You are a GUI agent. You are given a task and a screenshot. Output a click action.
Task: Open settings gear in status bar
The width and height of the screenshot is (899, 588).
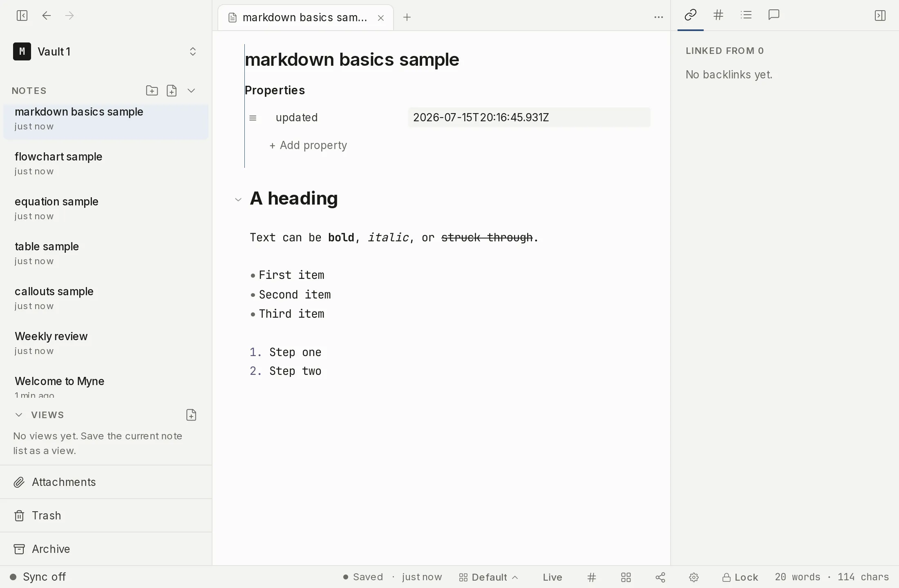pos(694,577)
